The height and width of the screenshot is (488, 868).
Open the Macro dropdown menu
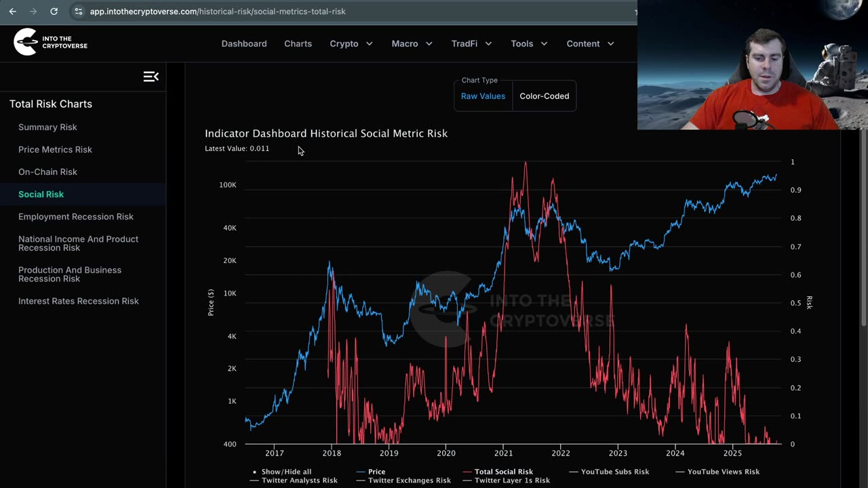[412, 43]
